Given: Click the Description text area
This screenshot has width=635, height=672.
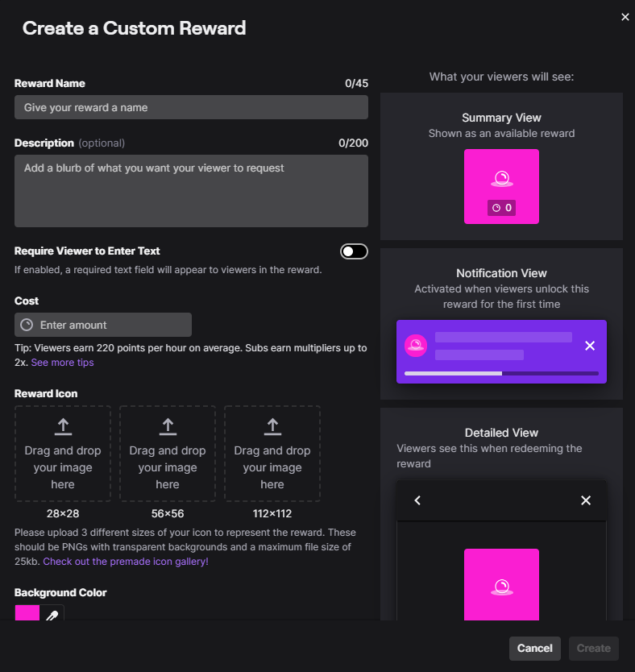Looking at the screenshot, I should (191, 191).
